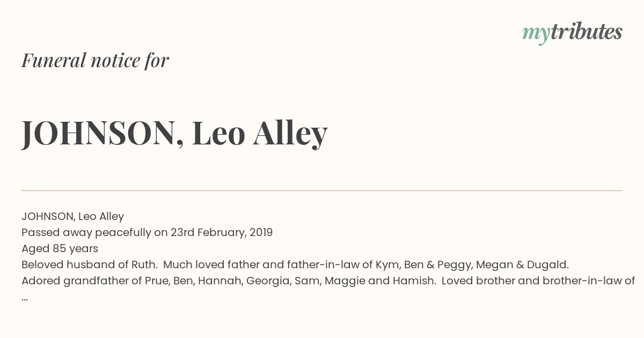The height and width of the screenshot is (338, 644).
Task: Click the "Aged 85 years" line
Action: (60, 248)
